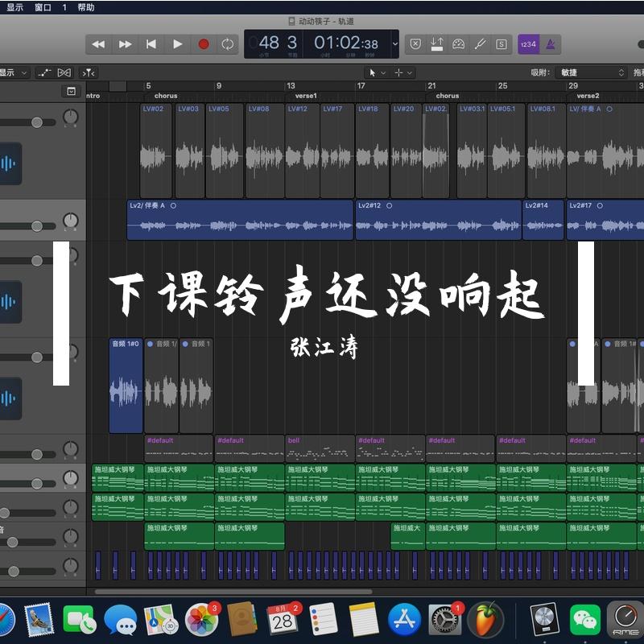Select the blue Lv2#17 audio region
This screenshot has width=644, height=644.
[x=605, y=220]
